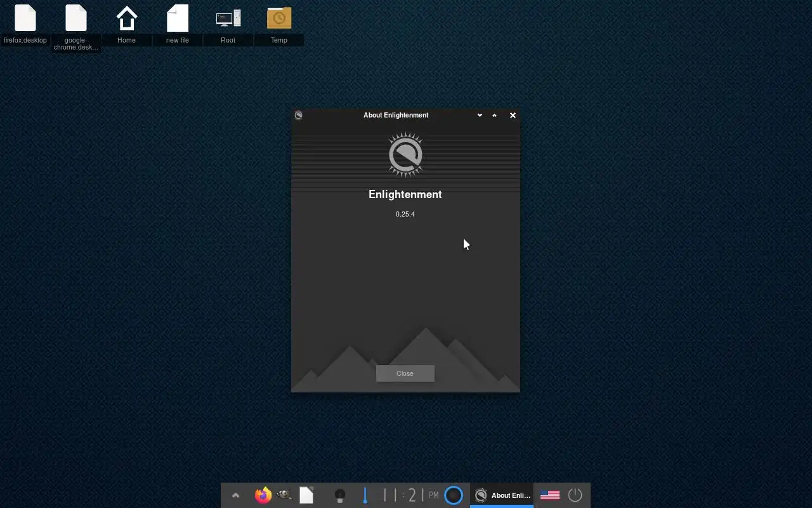Viewport: 812px width, 508px height.
Task: Select the google-chrome.desktop file icon
Action: [x=76, y=27]
